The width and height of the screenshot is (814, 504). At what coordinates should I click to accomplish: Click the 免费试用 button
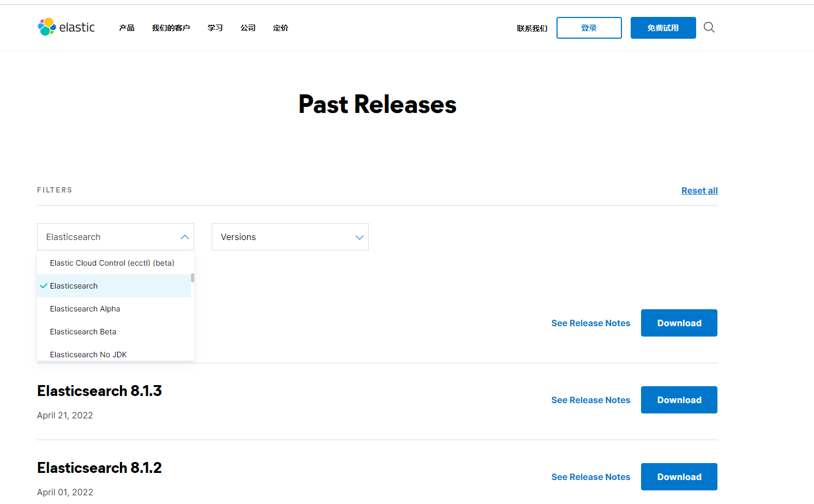pyautogui.click(x=663, y=28)
